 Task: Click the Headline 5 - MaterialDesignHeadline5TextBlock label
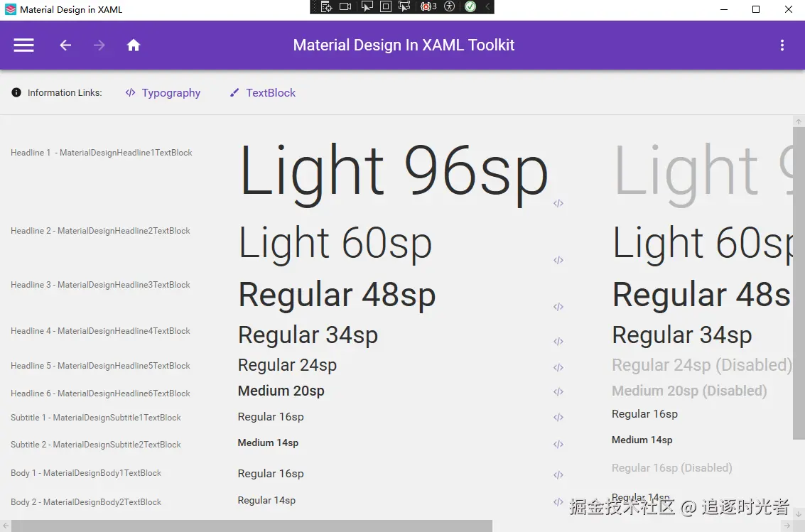(x=100, y=366)
